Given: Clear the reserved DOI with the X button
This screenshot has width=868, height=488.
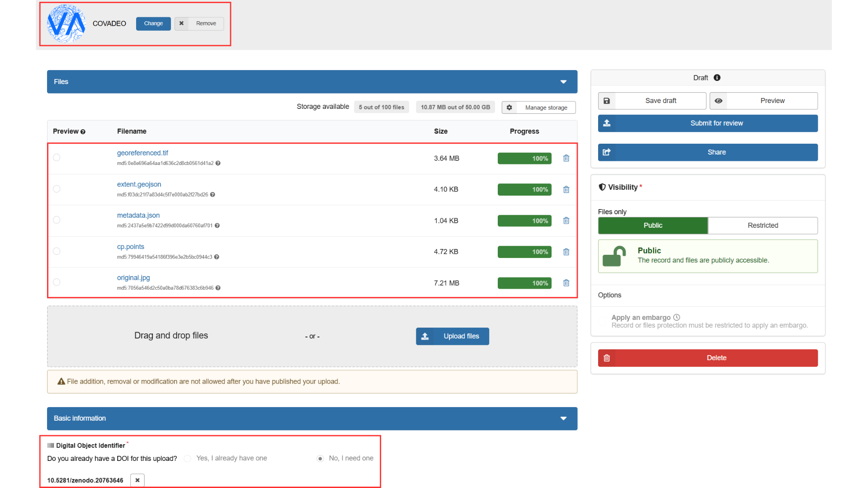Looking at the screenshot, I should [137, 480].
